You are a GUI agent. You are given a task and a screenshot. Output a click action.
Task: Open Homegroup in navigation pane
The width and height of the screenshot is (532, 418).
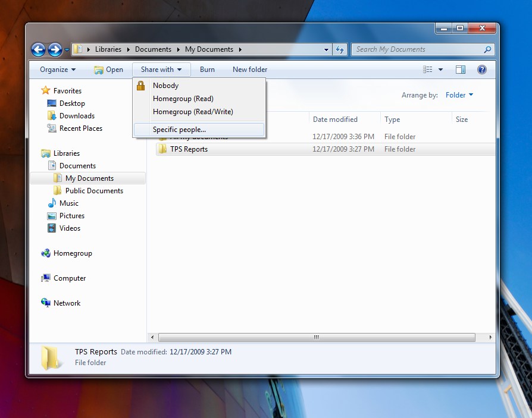[x=73, y=253]
